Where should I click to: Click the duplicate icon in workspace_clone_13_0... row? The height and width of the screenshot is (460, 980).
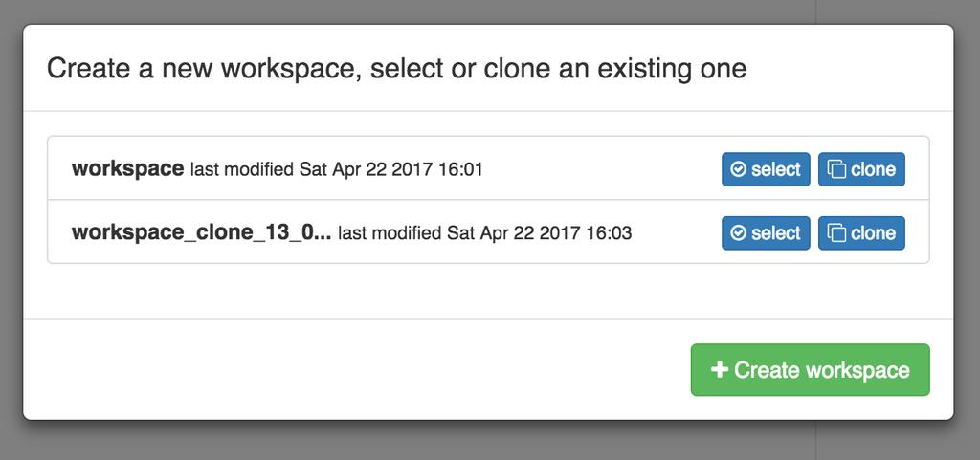pyautogui.click(x=836, y=233)
